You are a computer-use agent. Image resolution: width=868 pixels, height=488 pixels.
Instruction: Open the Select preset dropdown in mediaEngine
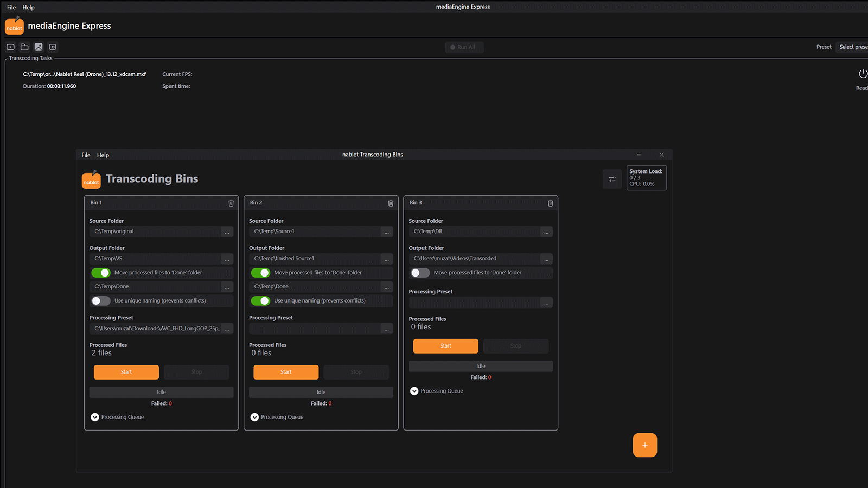[x=852, y=47]
